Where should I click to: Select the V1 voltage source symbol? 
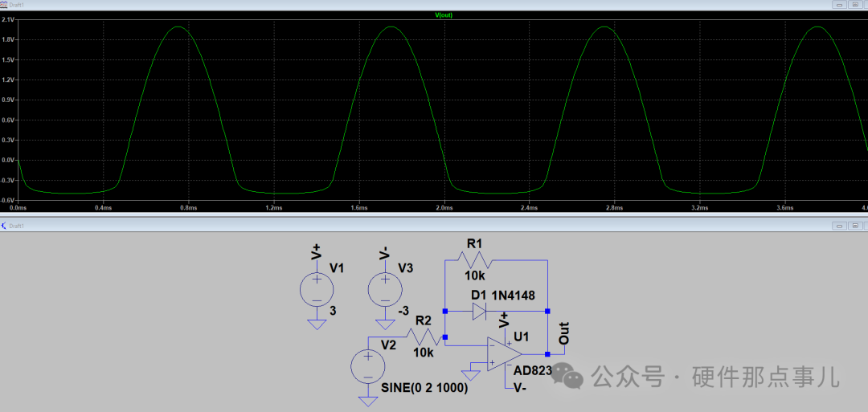point(317,289)
